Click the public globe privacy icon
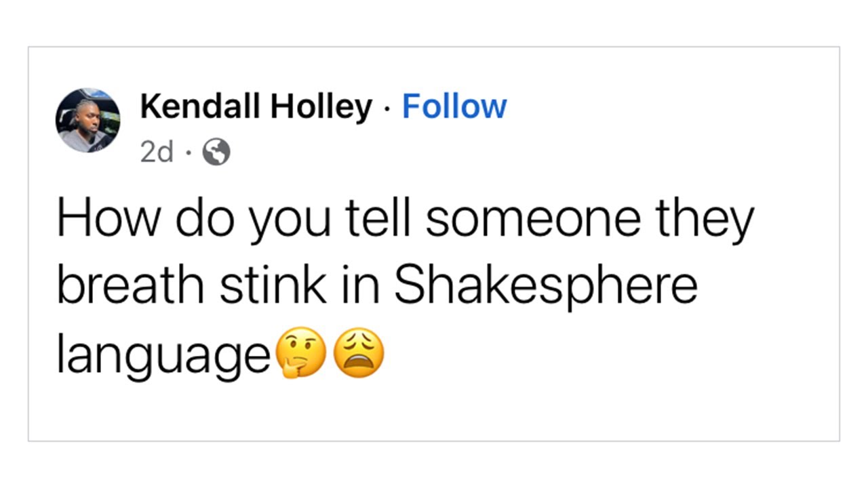The image size is (868, 488). [217, 152]
